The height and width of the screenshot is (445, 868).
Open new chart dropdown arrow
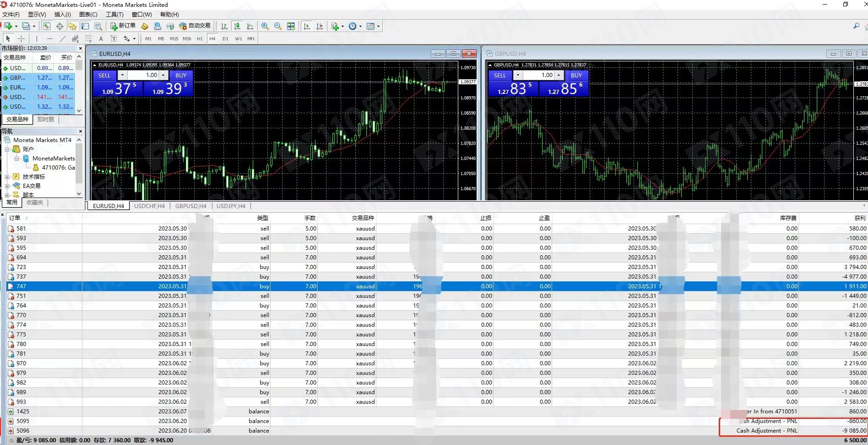pos(16,26)
